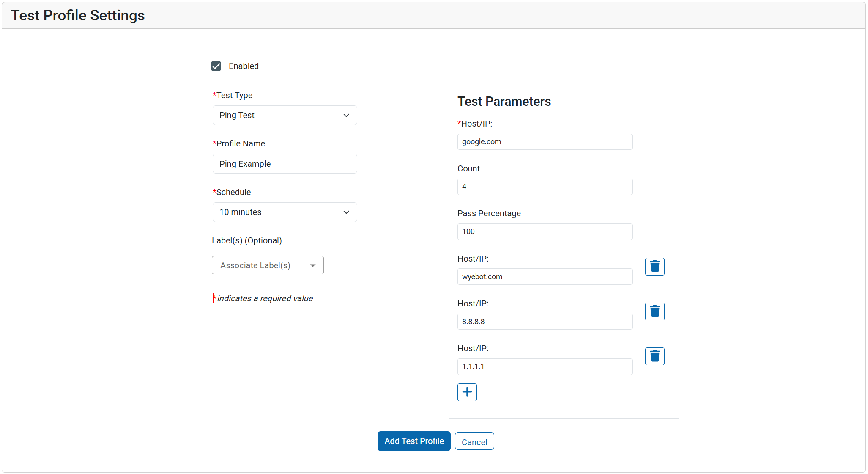This screenshot has width=868, height=474.
Task: Toggle the Enabled checkbox
Action: tap(216, 66)
